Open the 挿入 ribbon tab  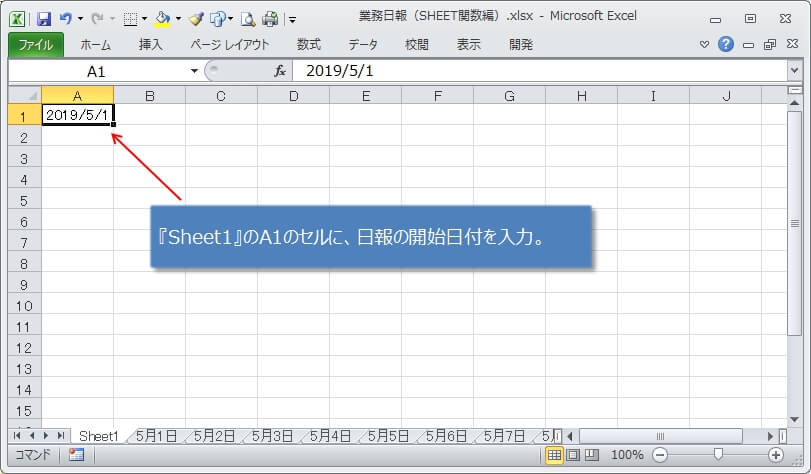151,45
